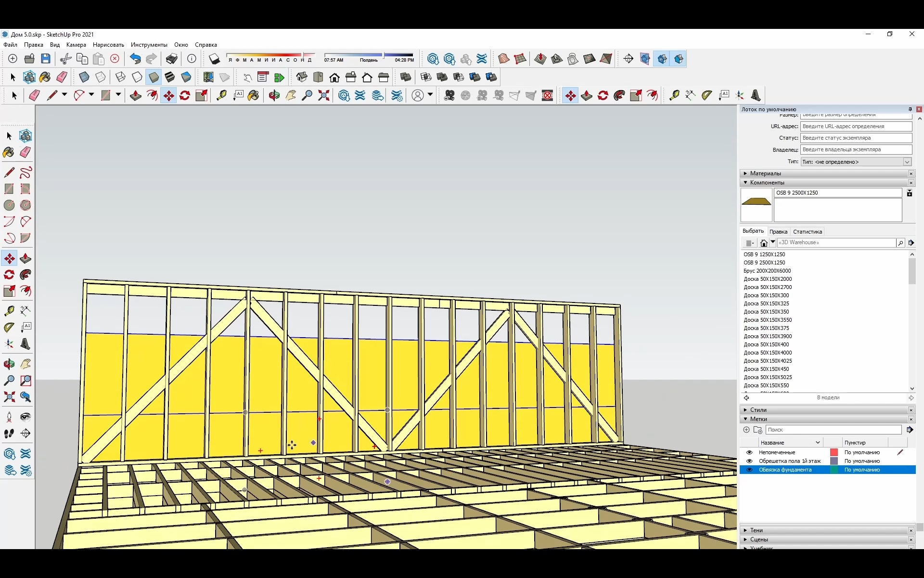Click the red Непомеченные color swatch
Viewport: 924px width, 578px height.
pyautogui.click(x=833, y=452)
